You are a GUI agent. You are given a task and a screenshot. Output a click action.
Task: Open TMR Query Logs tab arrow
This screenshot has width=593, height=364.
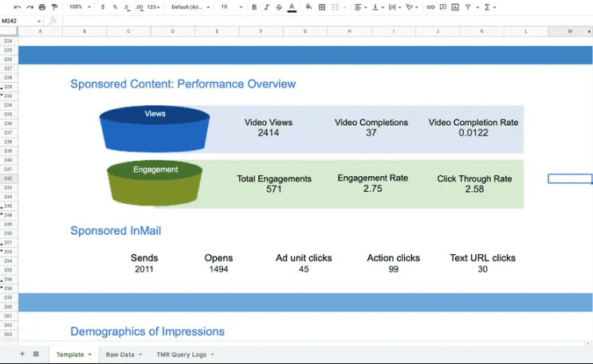point(212,354)
